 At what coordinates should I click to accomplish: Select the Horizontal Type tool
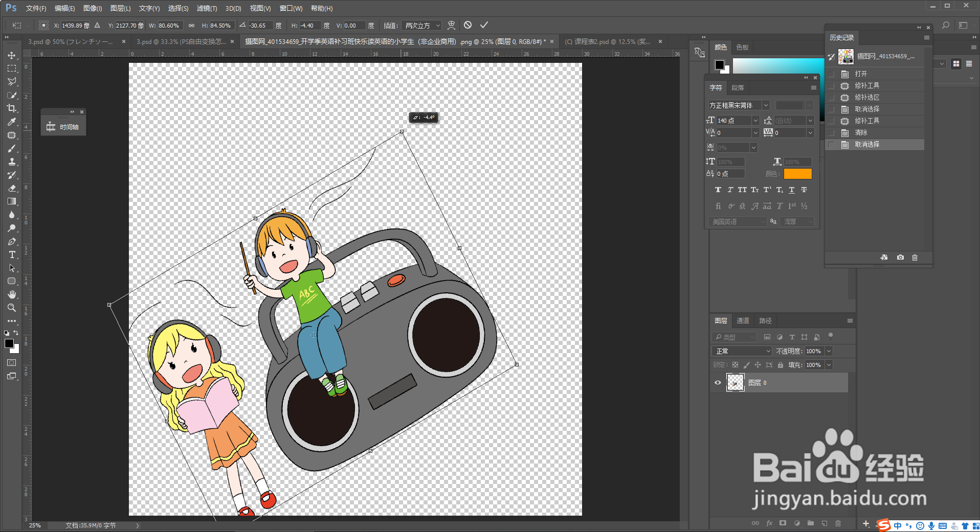click(12, 255)
